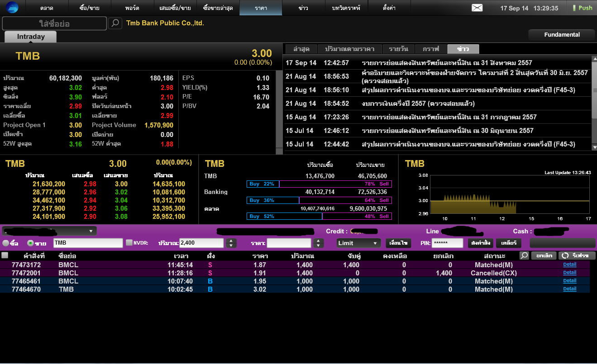Open the ตั้งค่า settings menu
This screenshot has width=597, height=364.
point(389,8)
